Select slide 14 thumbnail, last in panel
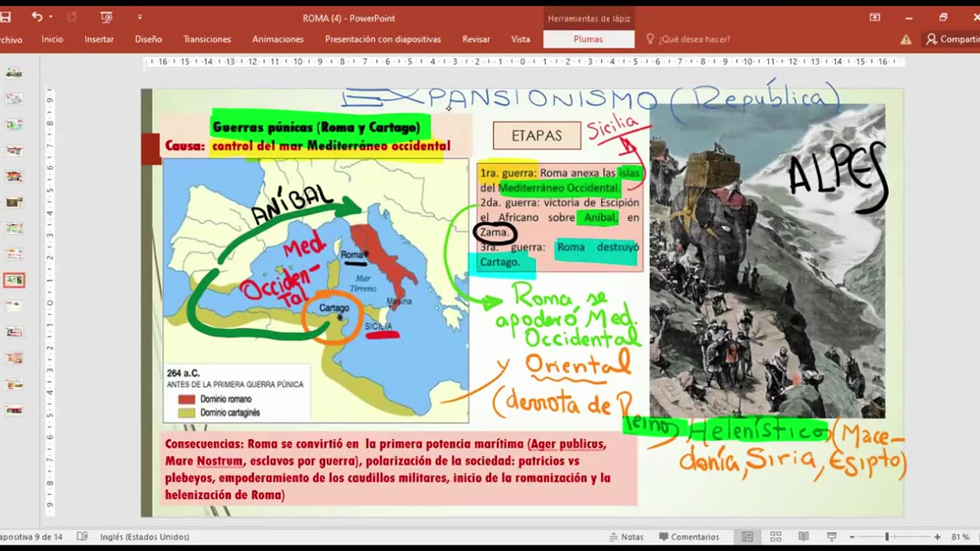The image size is (980, 551). [x=14, y=410]
